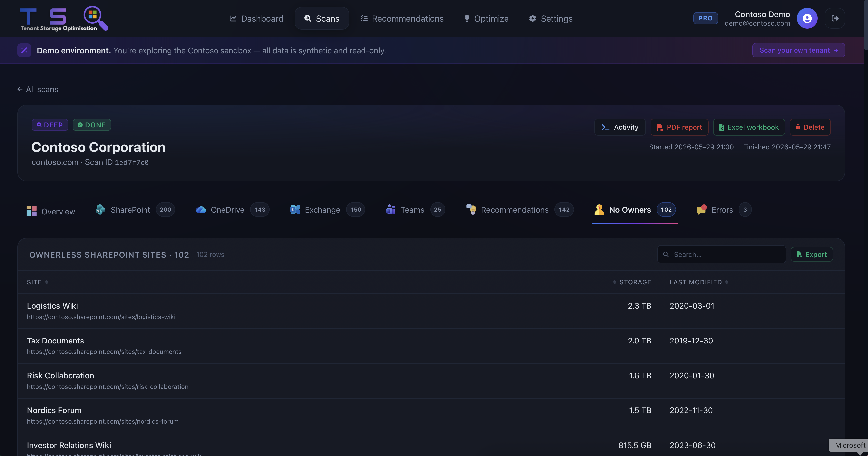The width and height of the screenshot is (868, 456).
Task: Open the scan Activity log
Action: 620,127
